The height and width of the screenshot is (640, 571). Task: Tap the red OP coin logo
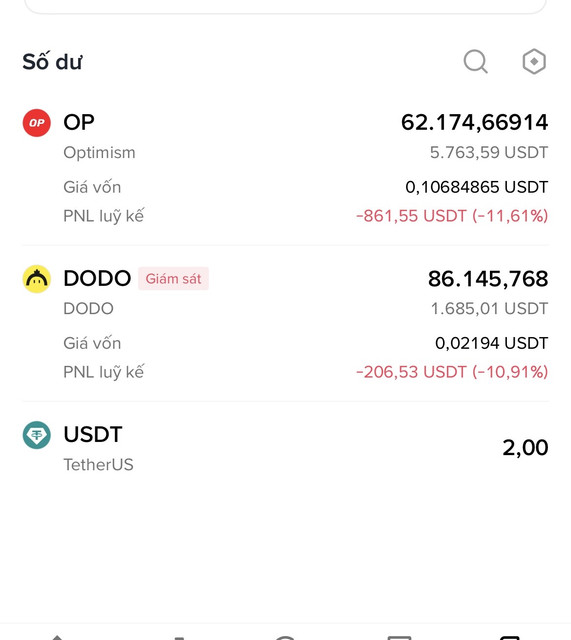tap(37, 123)
